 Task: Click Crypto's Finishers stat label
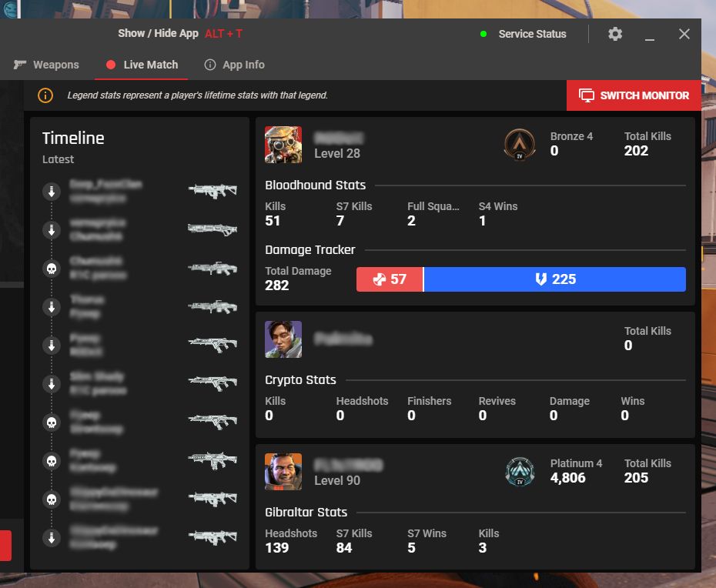pos(430,401)
